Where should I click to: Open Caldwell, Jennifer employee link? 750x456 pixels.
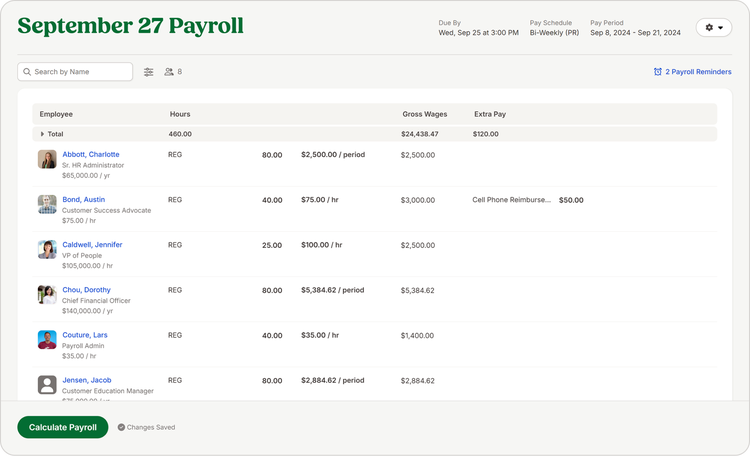point(92,245)
